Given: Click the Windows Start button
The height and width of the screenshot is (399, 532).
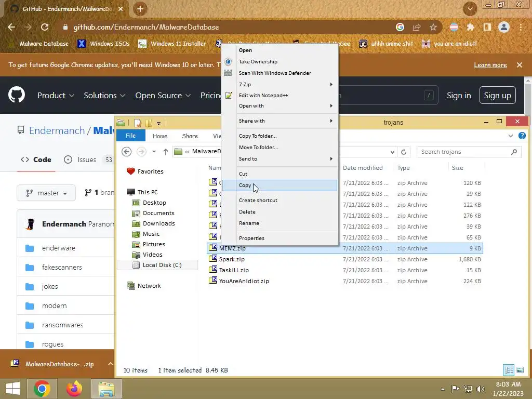Looking at the screenshot, I should click(x=13, y=389).
